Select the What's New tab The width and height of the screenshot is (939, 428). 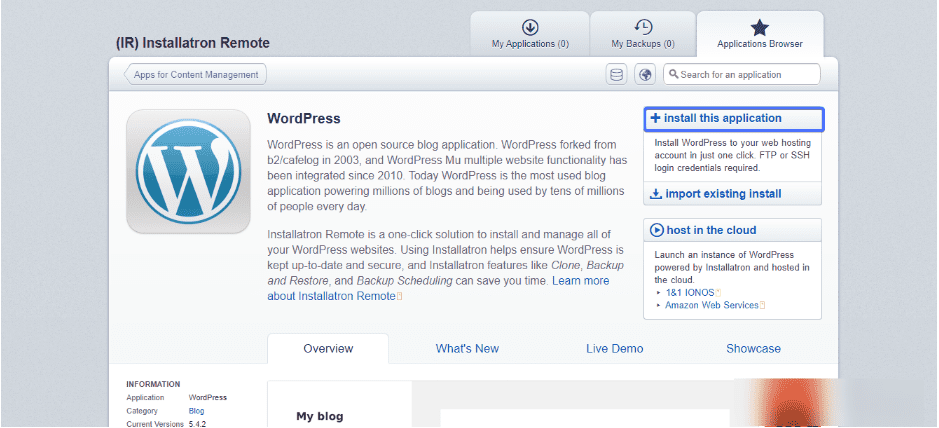(467, 348)
